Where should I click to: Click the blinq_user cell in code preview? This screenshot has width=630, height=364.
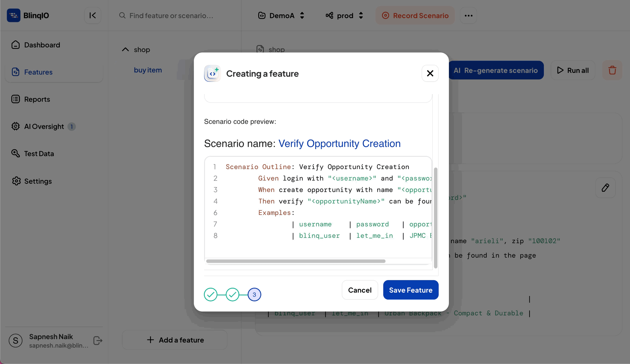pyautogui.click(x=319, y=236)
